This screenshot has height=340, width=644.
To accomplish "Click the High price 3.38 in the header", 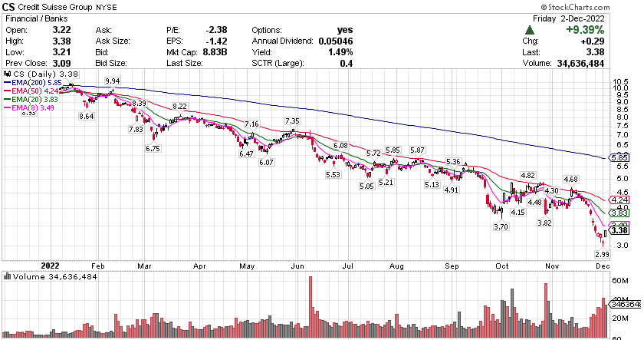I will (x=61, y=41).
